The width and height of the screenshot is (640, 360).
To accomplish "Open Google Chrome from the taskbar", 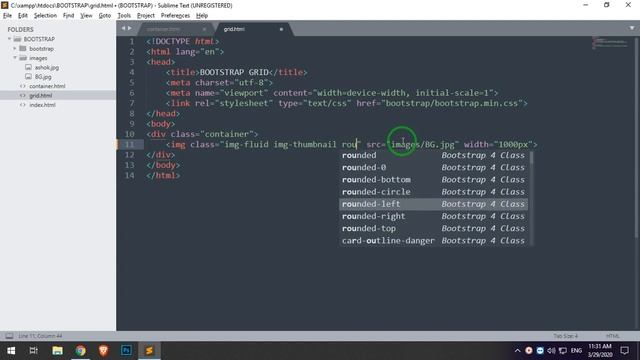I will pyautogui.click(x=80, y=351).
